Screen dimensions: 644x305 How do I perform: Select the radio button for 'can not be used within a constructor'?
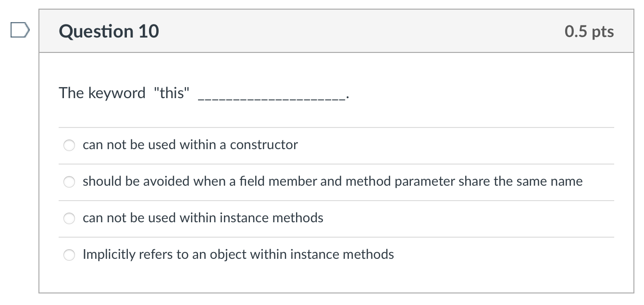[x=70, y=145]
